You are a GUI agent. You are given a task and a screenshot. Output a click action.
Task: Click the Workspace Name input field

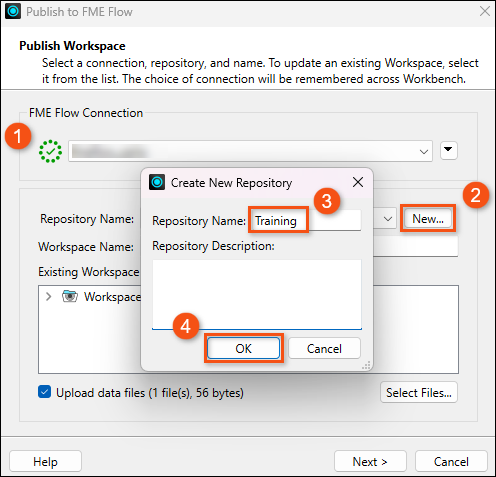[x=415, y=247]
